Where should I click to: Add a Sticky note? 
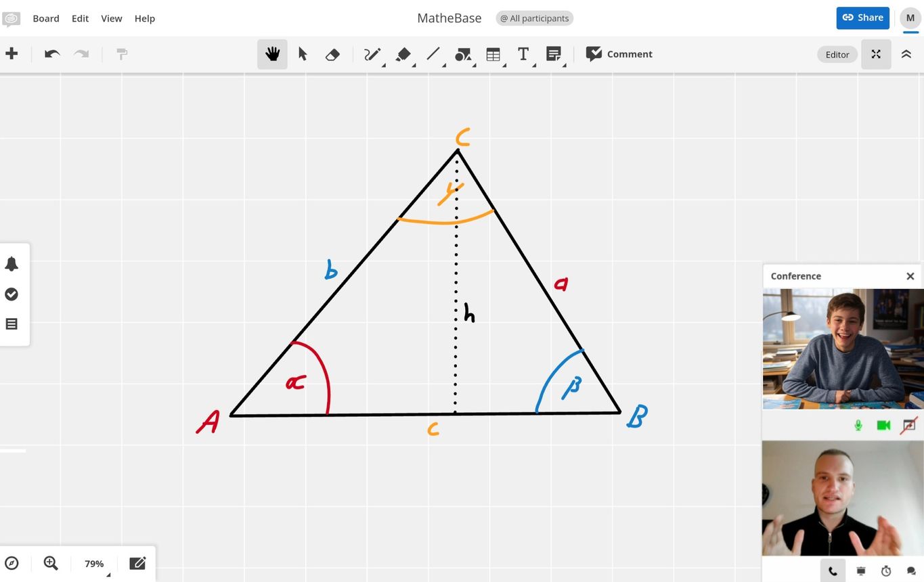(x=554, y=54)
